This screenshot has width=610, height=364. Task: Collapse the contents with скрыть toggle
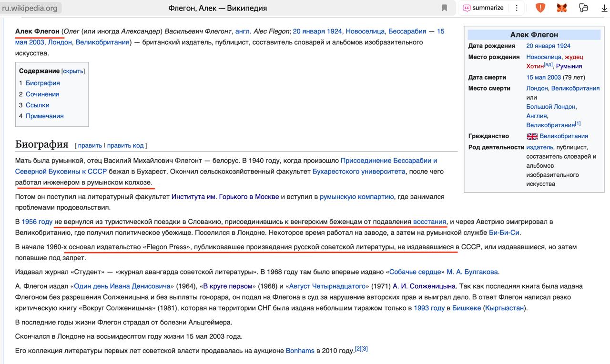tap(73, 71)
